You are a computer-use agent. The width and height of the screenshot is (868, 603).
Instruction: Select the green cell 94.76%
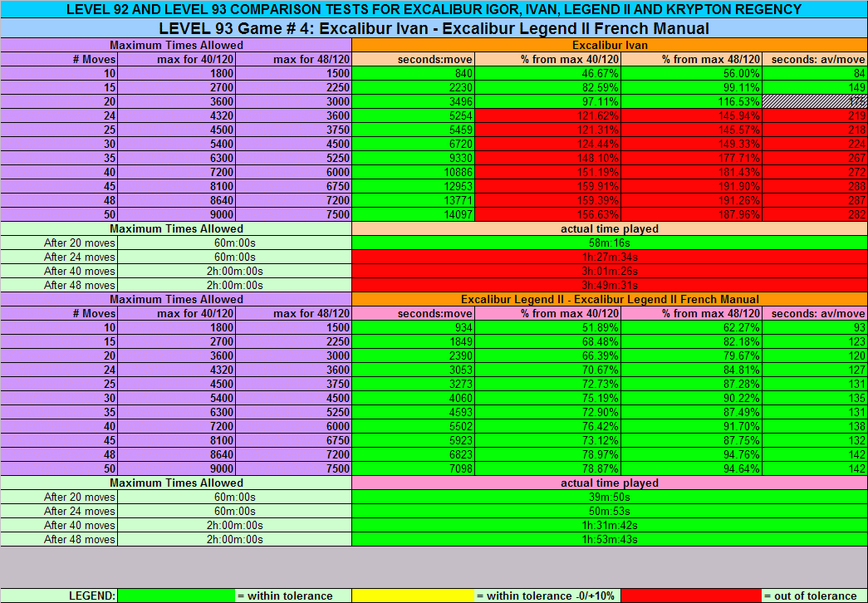click(x=691, y=454)
